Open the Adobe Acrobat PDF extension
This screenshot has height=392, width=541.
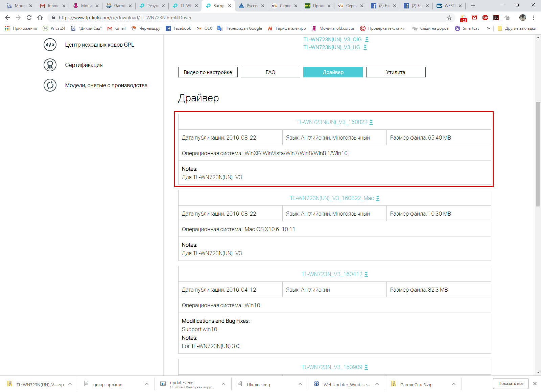(496, 18)
